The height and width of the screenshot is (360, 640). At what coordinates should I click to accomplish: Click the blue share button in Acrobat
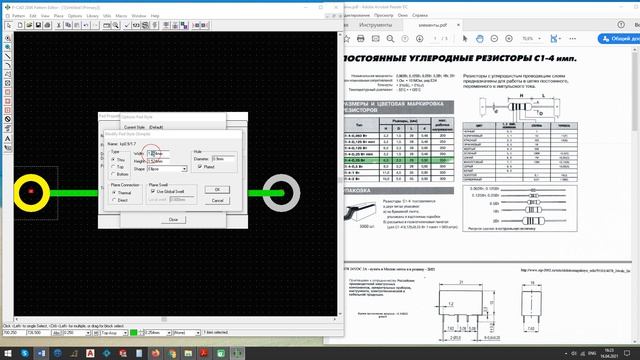coord(619,38)
